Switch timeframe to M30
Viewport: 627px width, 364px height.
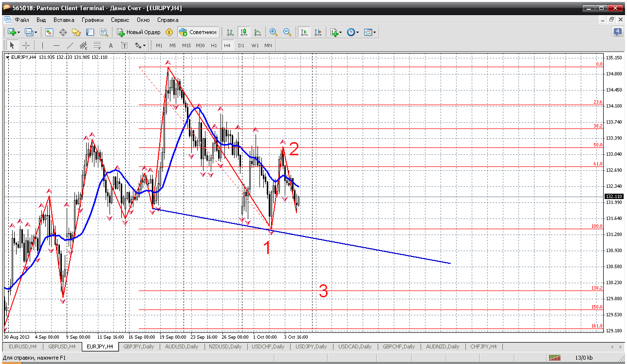pyautogui.click(x=200, y=45)
